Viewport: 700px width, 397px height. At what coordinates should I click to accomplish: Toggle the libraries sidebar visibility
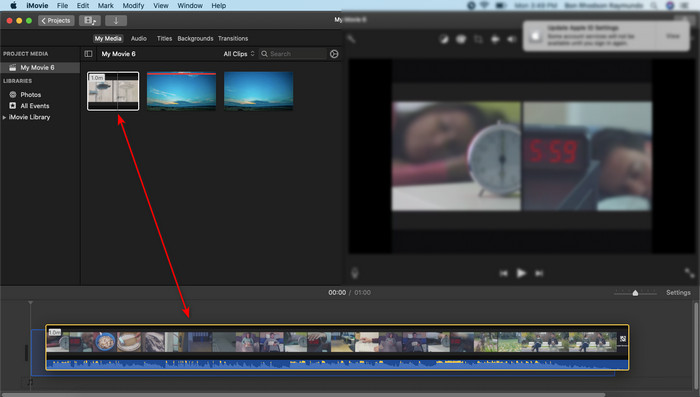click(x=88, y=54)
